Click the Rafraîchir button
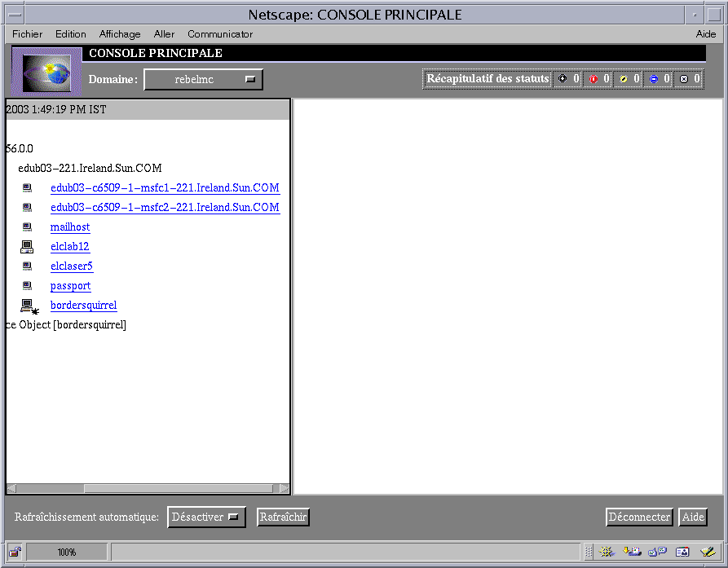This screenshot has height=568, width=728. point(283,517)
